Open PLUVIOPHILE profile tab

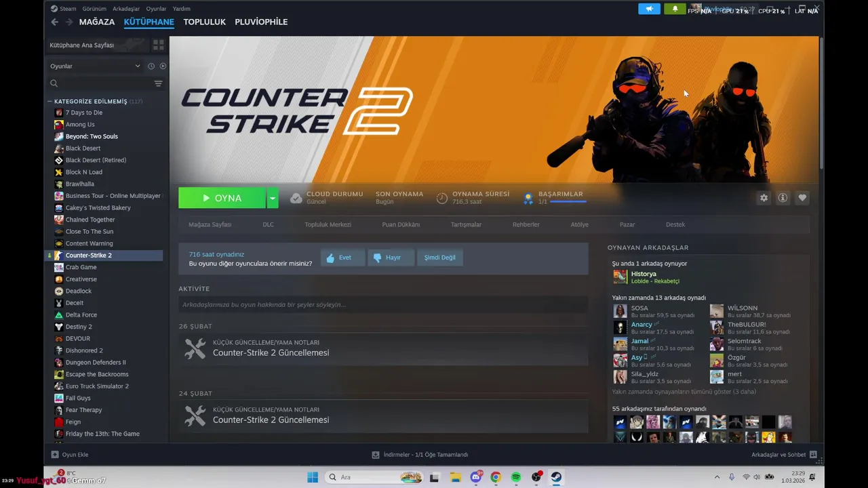coord(261,22)
